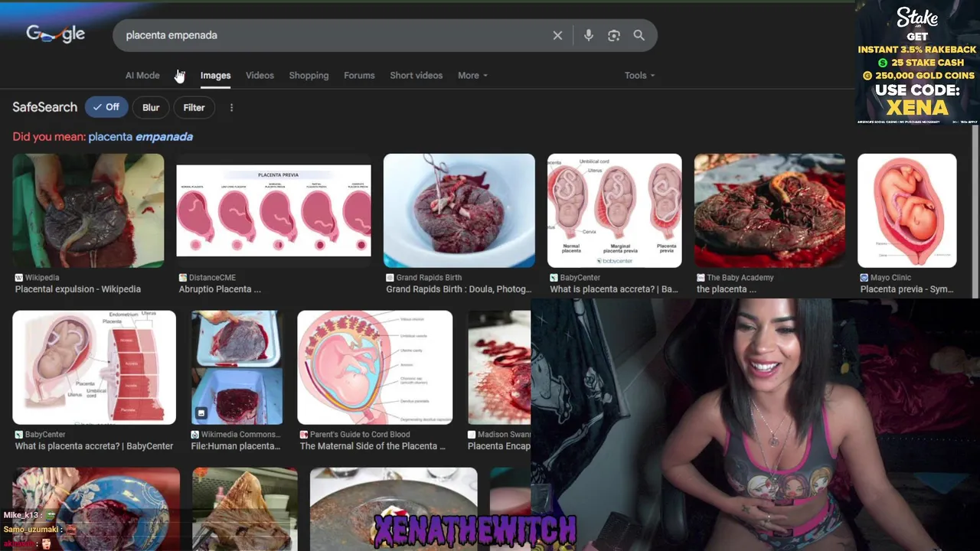Set SafeSearch to Filter
This screenshot has height=551, width=980.
pyautogui.click(x=194, y=107)
